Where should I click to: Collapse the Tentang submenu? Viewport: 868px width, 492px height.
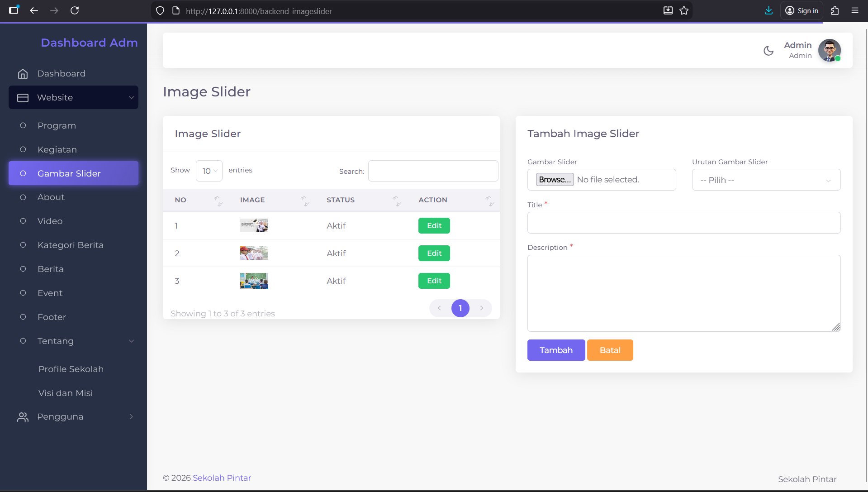click(73, 341)
